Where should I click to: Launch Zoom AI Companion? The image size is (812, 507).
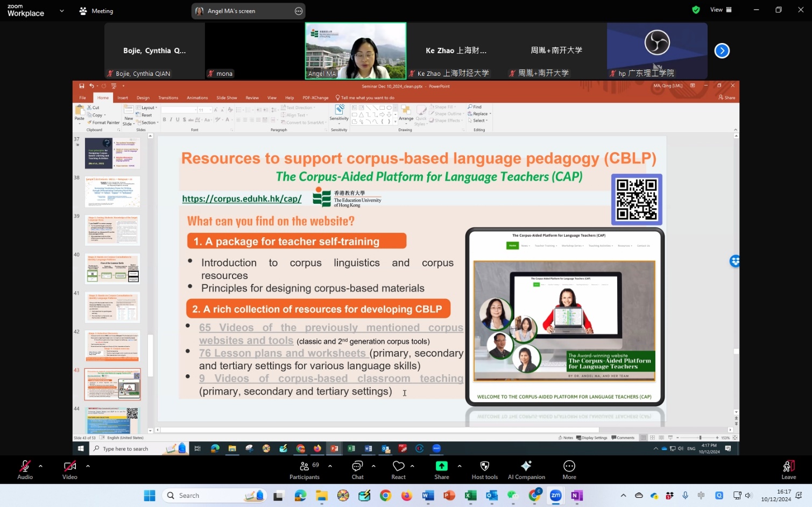click(526, 470)
